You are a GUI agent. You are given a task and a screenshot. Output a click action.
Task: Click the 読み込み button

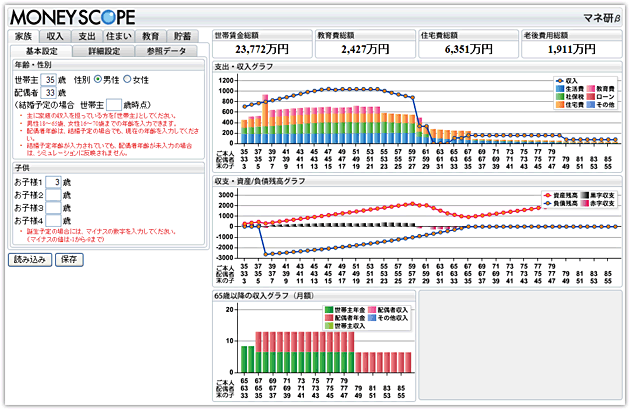point(30,260)
